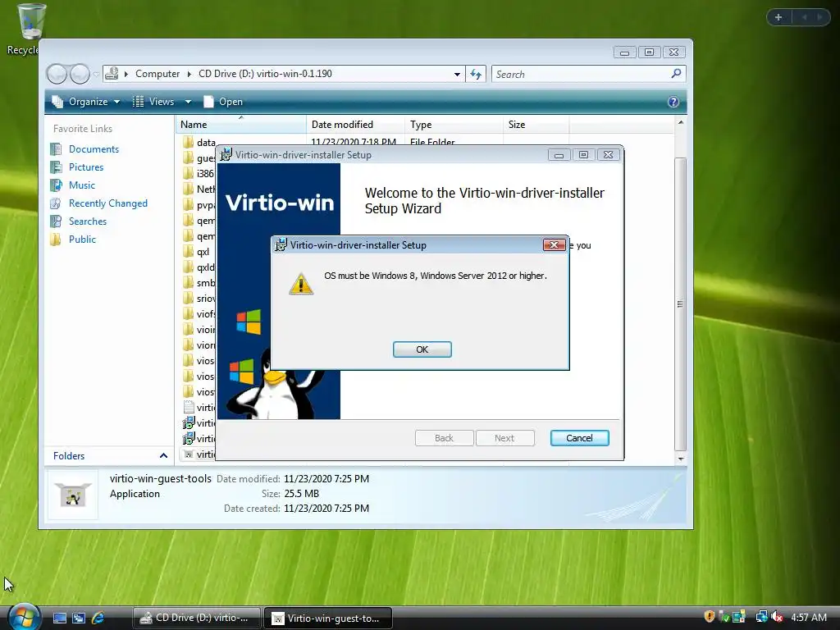
Task: Expand the Folders pane chevron
Action: 163,456
